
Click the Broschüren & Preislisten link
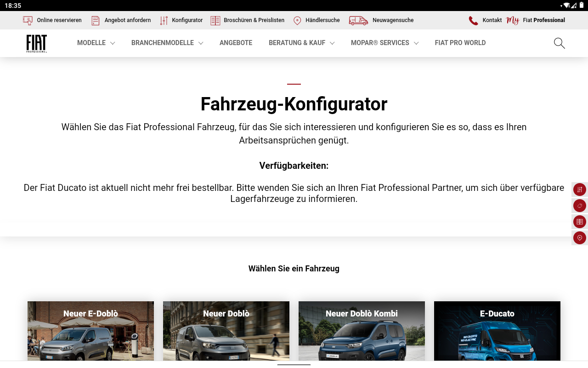254,20
